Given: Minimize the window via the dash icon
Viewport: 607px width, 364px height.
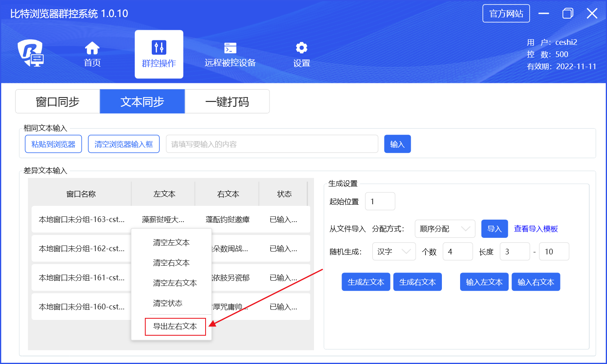Looking at the screenshot, I should [x=543, y=14].
